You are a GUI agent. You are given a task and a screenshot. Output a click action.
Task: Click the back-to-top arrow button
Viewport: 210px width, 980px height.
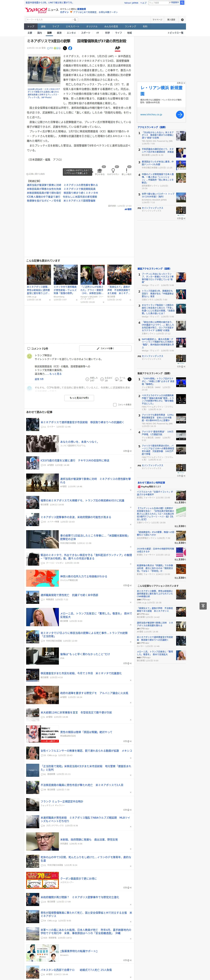(203, 606)
